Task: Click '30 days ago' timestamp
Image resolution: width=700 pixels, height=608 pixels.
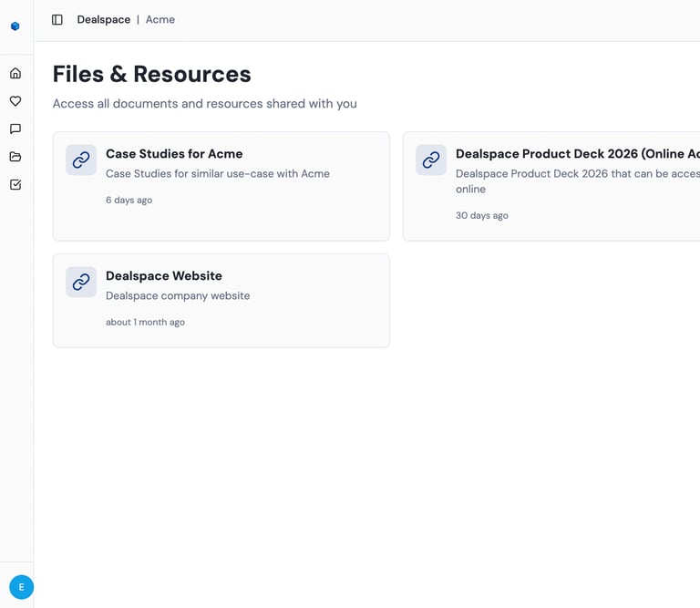Action: [x=481, y=216]
